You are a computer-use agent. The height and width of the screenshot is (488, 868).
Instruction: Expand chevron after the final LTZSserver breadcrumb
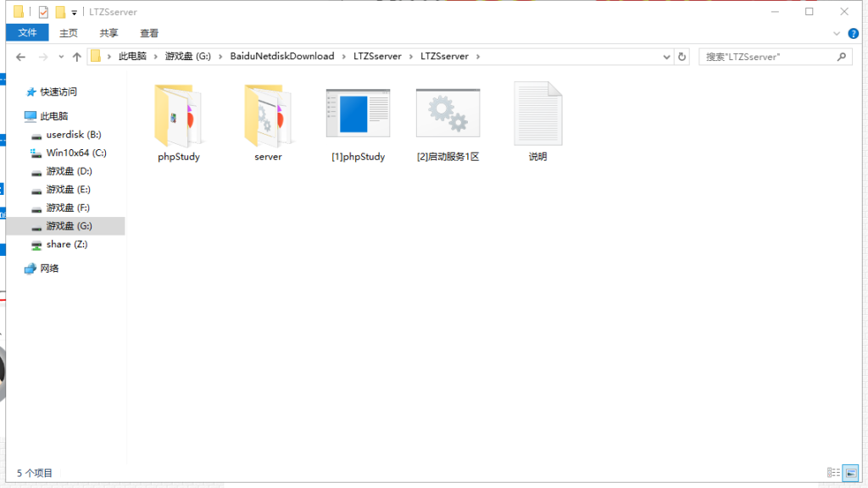478,57
